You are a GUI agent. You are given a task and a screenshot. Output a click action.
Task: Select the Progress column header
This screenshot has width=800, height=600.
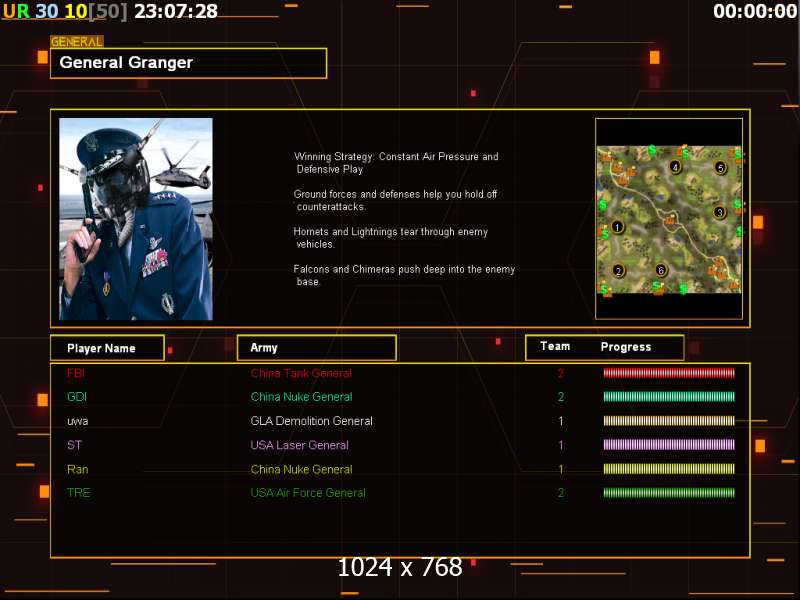pos(626,347)
